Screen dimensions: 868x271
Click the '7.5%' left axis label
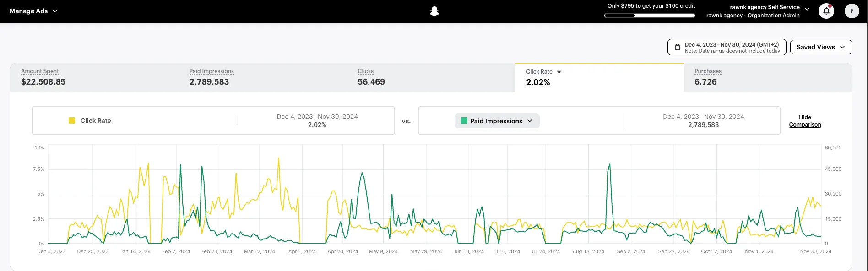point(39,169)
